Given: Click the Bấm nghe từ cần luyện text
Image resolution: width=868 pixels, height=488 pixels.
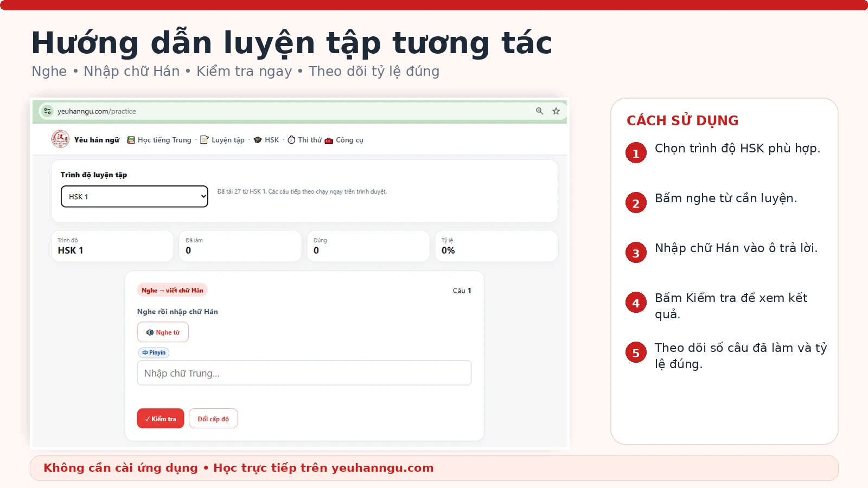Looking at the screenshot, I should [726, 198].
